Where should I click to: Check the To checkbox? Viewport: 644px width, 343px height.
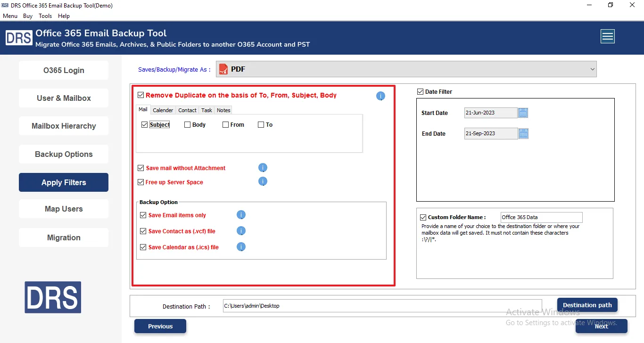coord(261,125)
